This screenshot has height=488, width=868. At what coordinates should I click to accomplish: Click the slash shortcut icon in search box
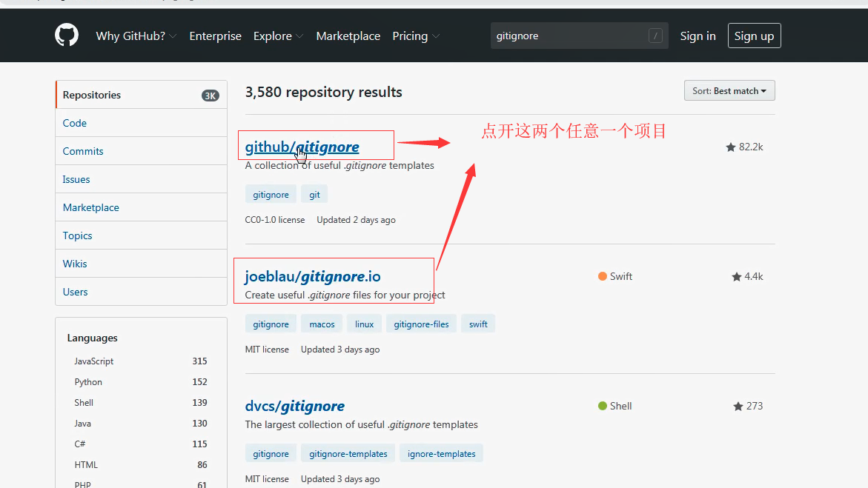(x=655, y=36)
